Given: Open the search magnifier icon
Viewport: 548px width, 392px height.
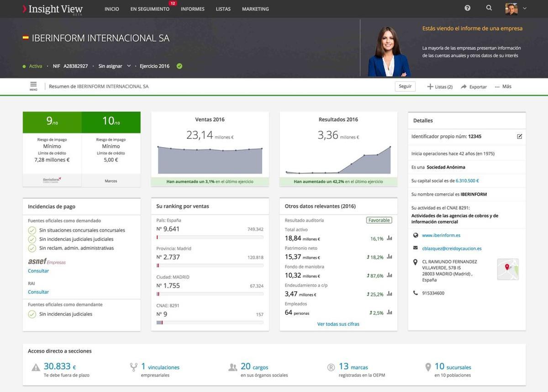Looking at the screenshot, I should 489,8.
